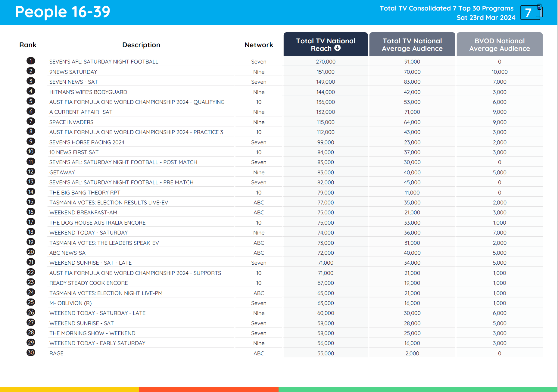Open the Total TV National Reach column
558x392 pixels.
point(326,44)
